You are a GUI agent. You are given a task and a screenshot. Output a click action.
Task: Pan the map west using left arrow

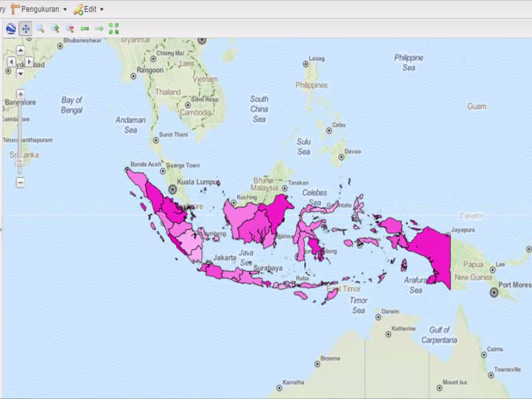[x=11, y=62]
